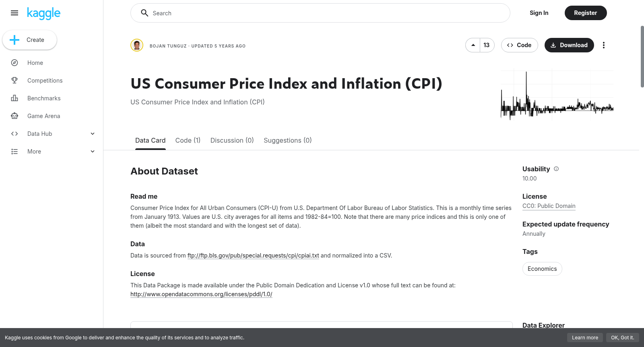Open Benchmarks via the bar chart icon
Viewport: 644px width, 347px height.
tap(14, 98)
